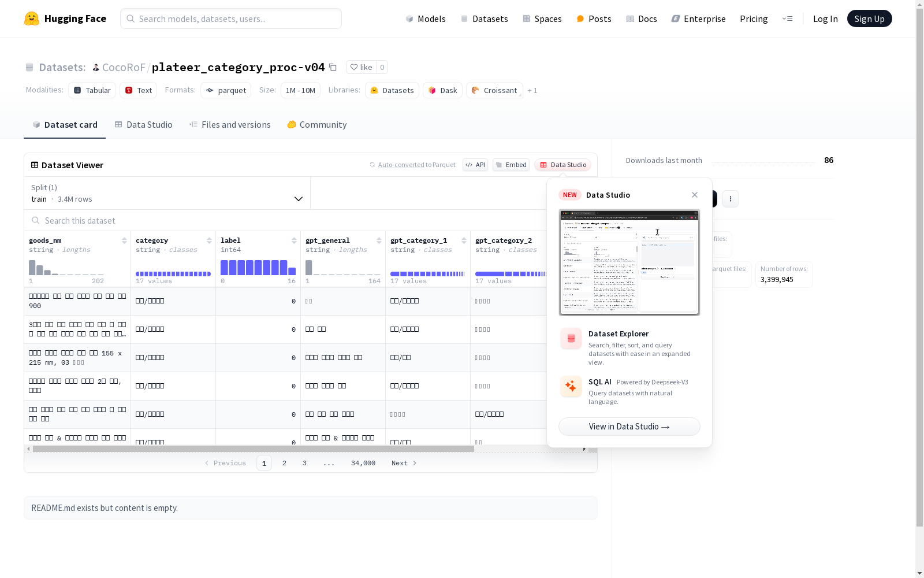The height and width of the screenshot is (578, 924).
Task: Open the three-dot options menu in sidebar
Action: 731,199
